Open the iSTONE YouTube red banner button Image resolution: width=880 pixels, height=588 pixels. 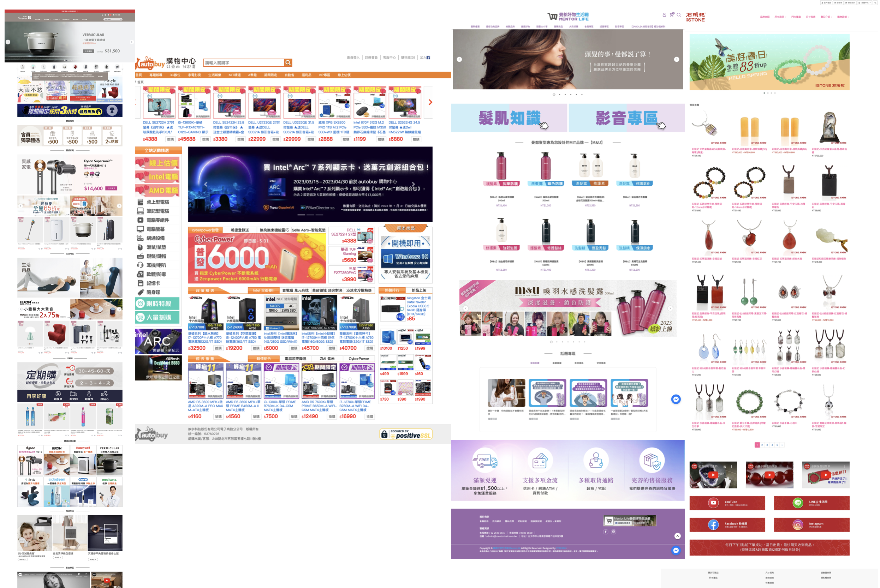(x=728, y=504)
